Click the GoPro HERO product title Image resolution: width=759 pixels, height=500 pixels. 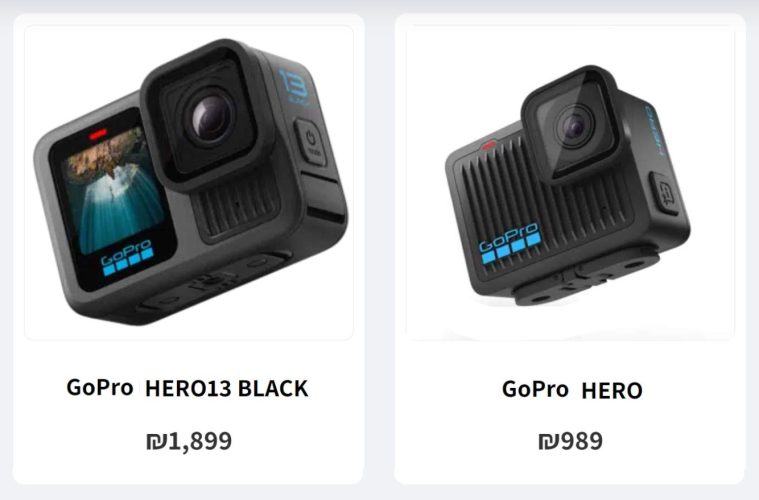click(572, 390)
